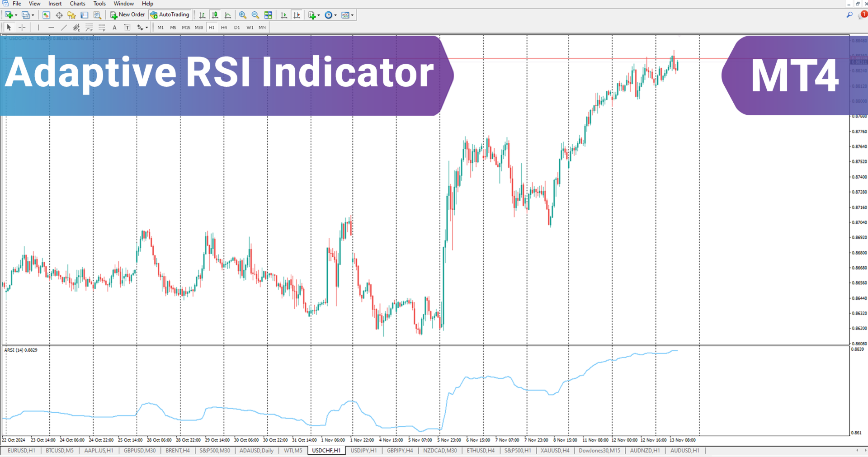Click the New Order button
The height and width of the screenshot is (457, 868).
[127, 14]
